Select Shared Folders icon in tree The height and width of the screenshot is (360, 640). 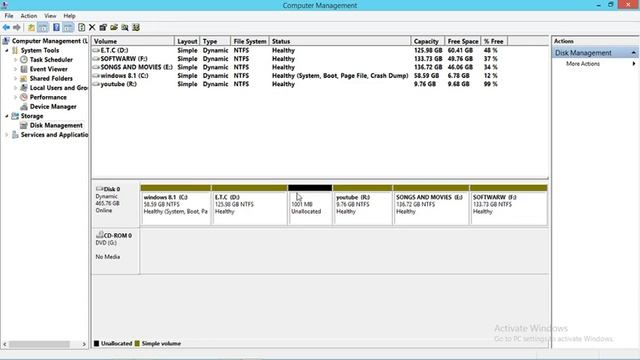tap(24, 78)
